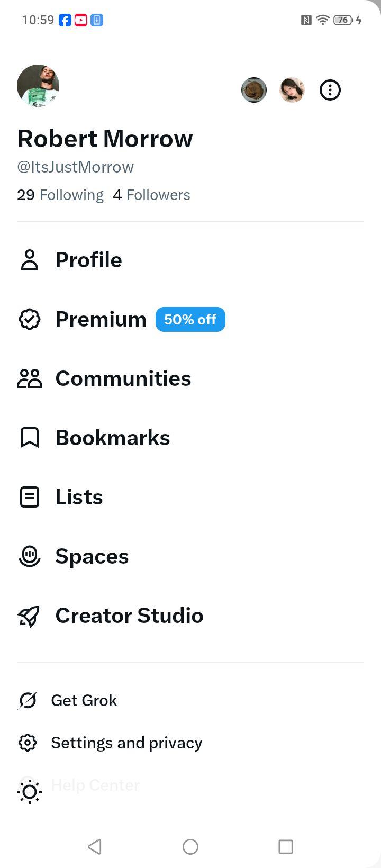
Task: Tap the Spaces microphone icon
Action: [x=30, y=556]
